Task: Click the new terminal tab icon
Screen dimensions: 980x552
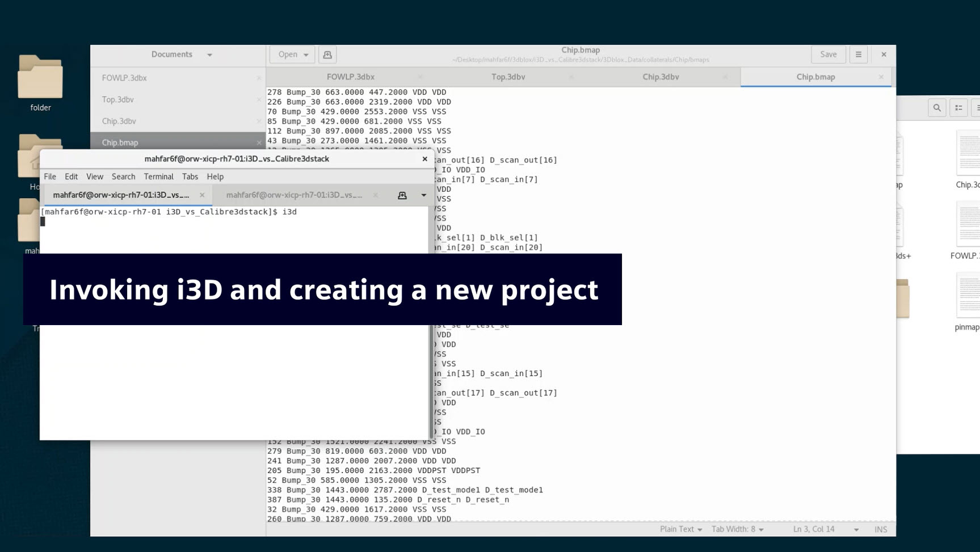Action: click(402, 195)
